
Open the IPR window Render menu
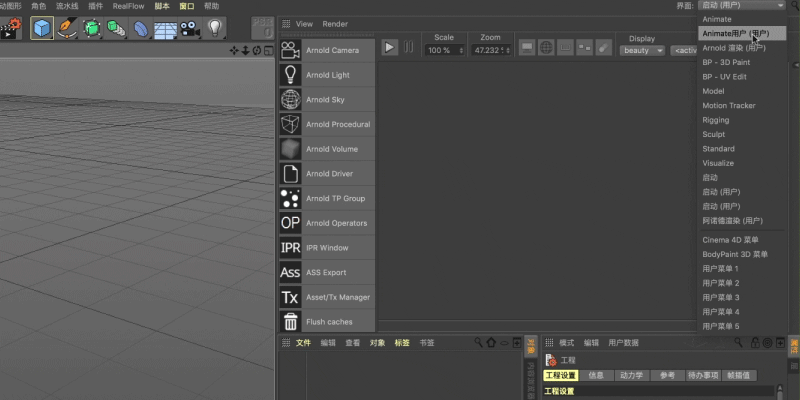335,24
